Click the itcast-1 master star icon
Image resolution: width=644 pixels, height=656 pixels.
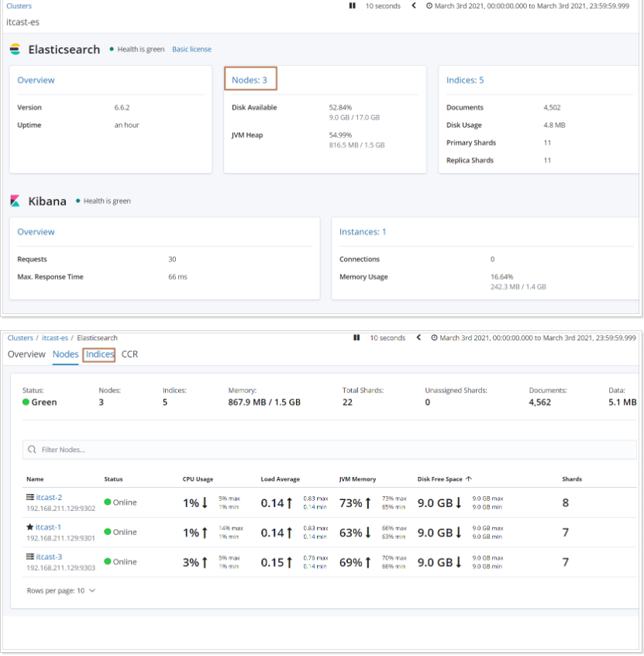tap(30, 527)
